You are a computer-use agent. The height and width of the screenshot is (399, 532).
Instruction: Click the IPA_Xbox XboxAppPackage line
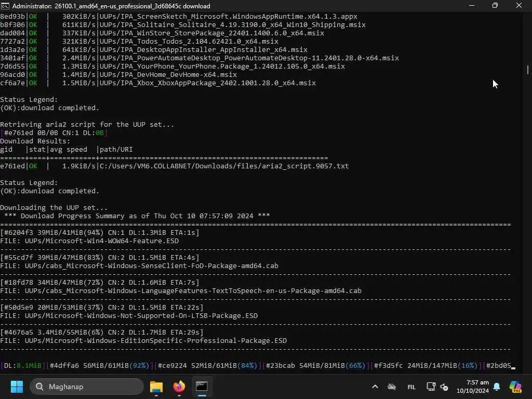(x=158, y=83)
